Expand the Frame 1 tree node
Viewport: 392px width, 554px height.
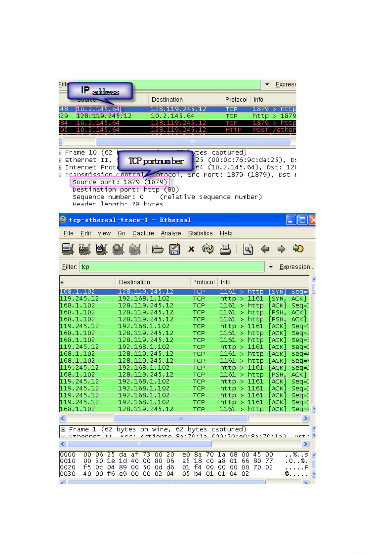coord(62,429)
